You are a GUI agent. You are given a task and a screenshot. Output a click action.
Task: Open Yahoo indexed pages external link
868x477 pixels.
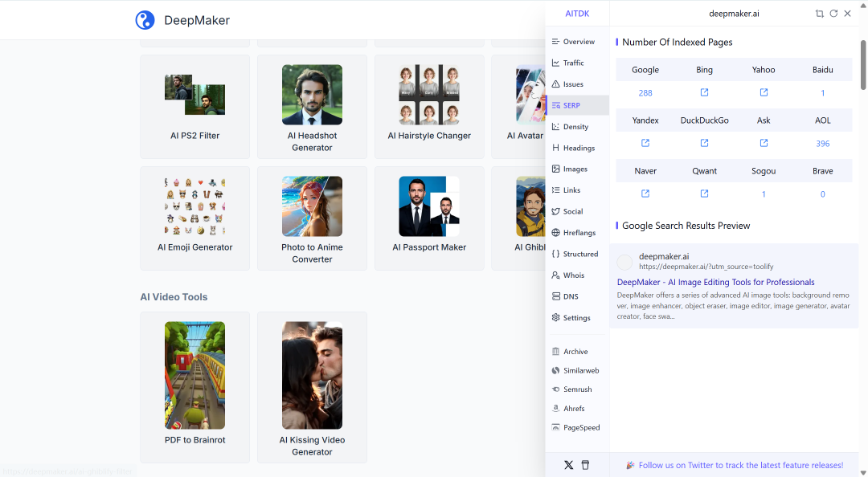coord(764,92)
